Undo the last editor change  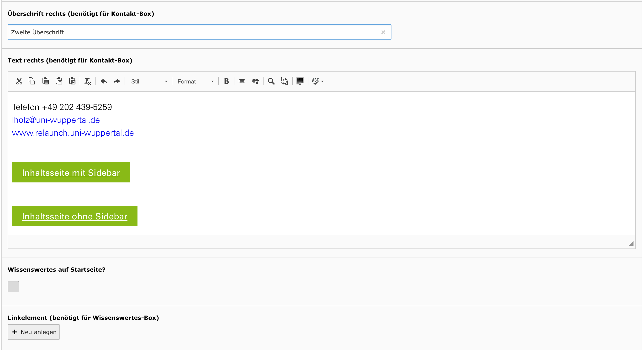pyautogui.click(x=104, y=82)
